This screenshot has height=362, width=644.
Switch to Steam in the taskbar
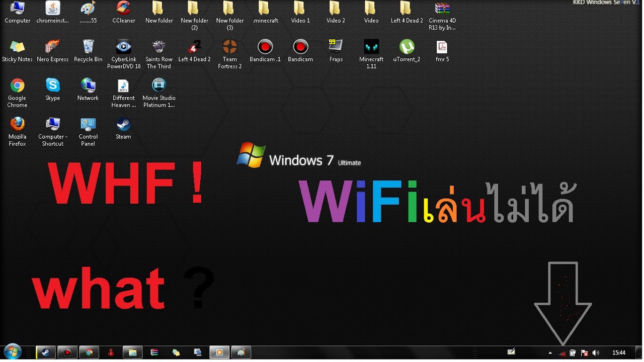click(x=46, y=352)
